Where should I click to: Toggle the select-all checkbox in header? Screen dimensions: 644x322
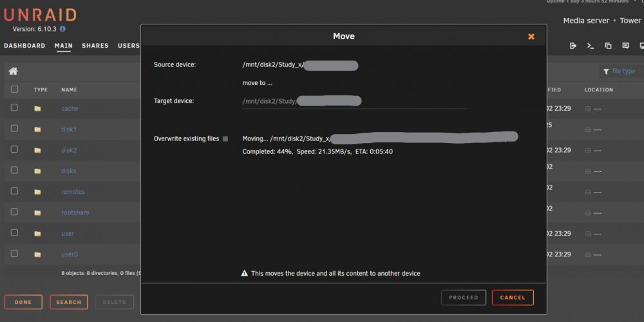point(14,89)
